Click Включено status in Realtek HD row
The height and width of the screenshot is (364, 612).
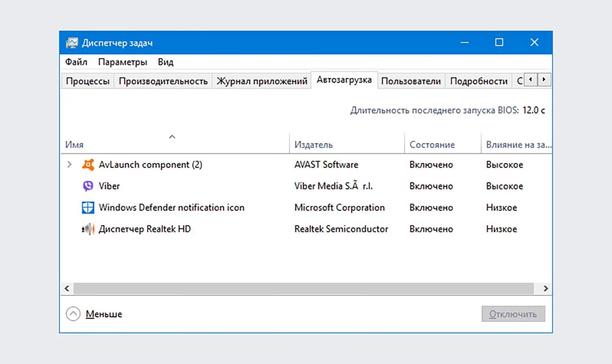(431, 229)
